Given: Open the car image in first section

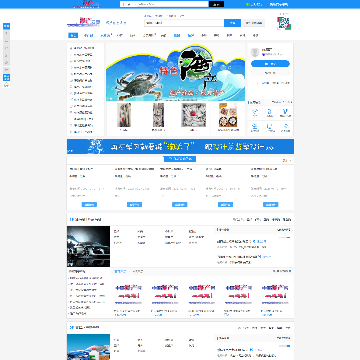Looking at the screenshot, I should point(88,246).
